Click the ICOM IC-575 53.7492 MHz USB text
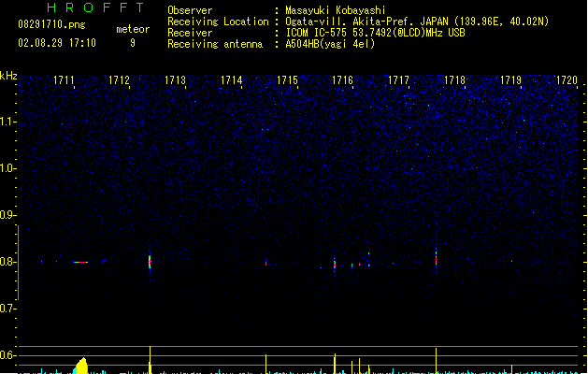This screenshot has width=588, height=374. click(x=376, y=33)
